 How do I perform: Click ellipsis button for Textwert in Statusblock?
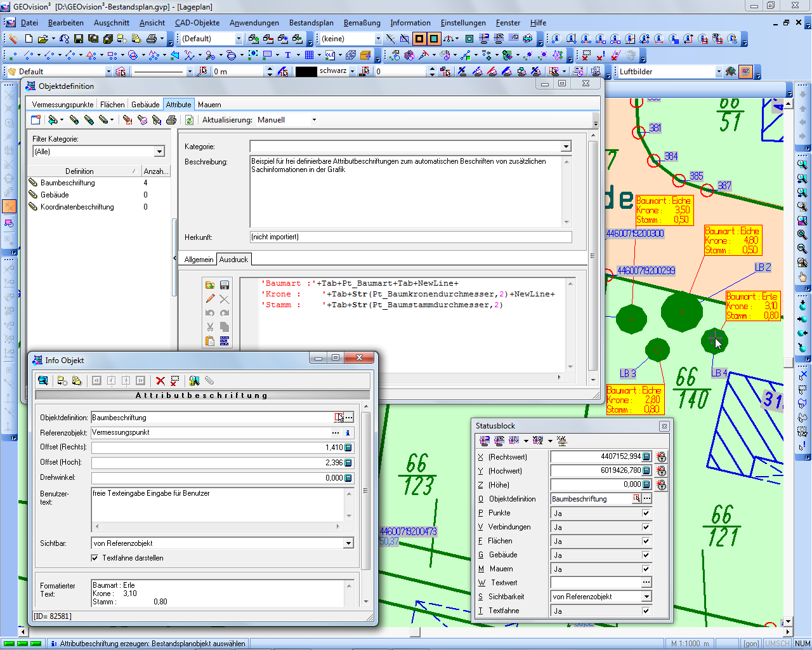pyautogui.click(x=646, y=583)
